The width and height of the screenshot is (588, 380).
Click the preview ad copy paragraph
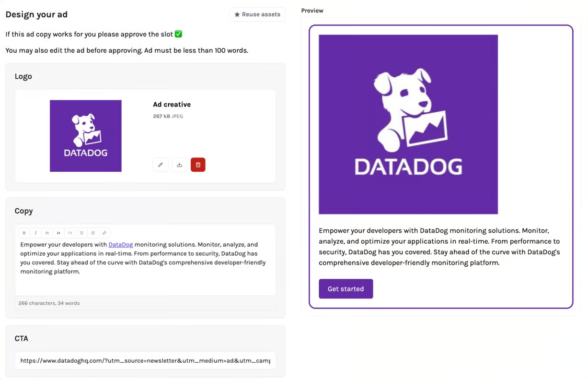coord(439,247)
